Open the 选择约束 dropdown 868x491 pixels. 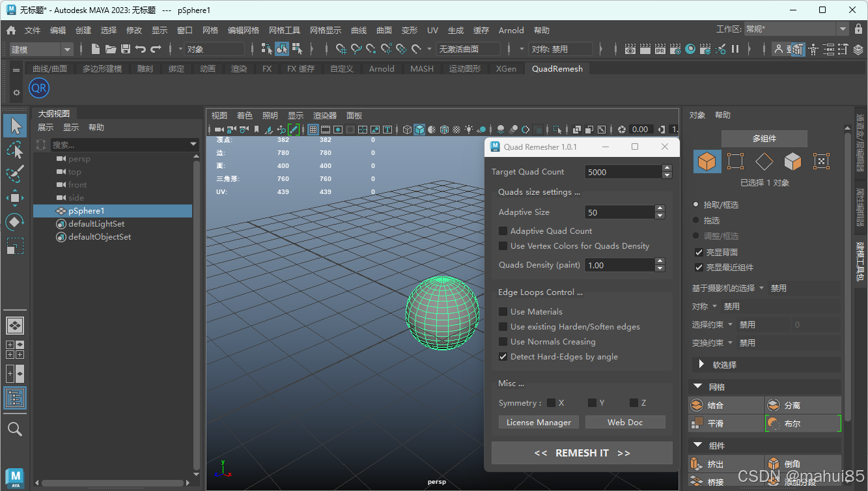click(730, 324)
